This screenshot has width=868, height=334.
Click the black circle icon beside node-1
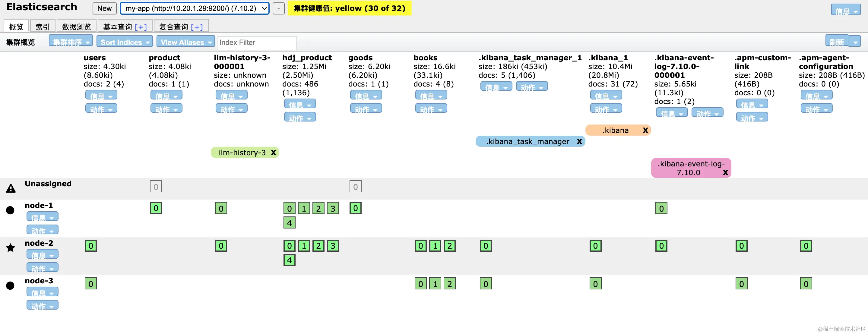pos(11,210)
